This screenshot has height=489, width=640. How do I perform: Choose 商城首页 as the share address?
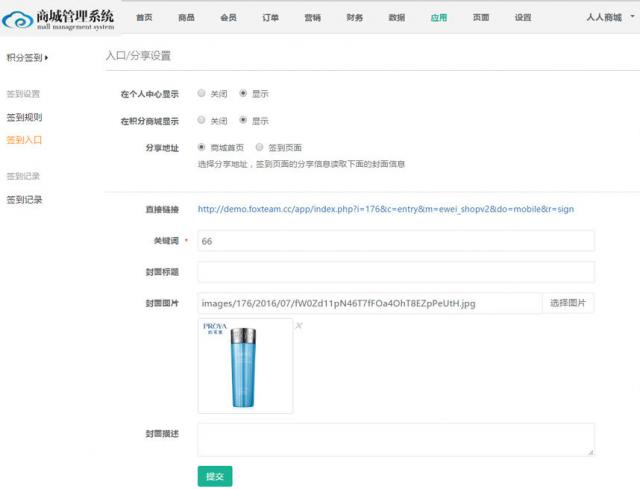tap(202, 148)
